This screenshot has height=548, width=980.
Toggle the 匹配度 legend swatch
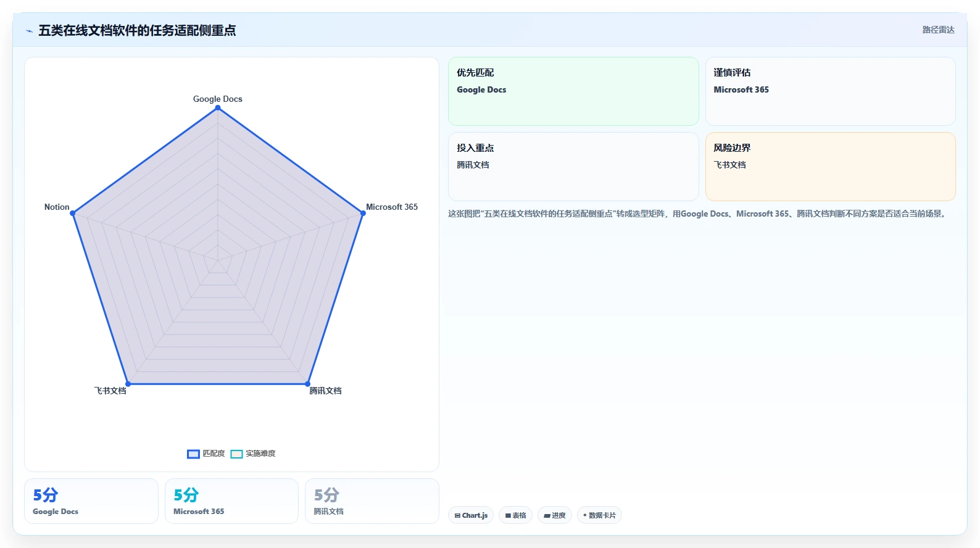pos(193,454)
